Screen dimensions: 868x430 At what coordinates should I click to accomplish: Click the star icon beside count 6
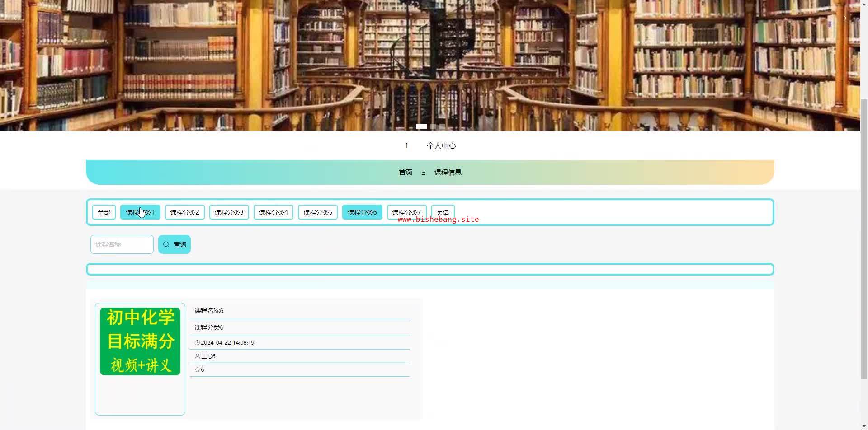(x=197, y=370)
